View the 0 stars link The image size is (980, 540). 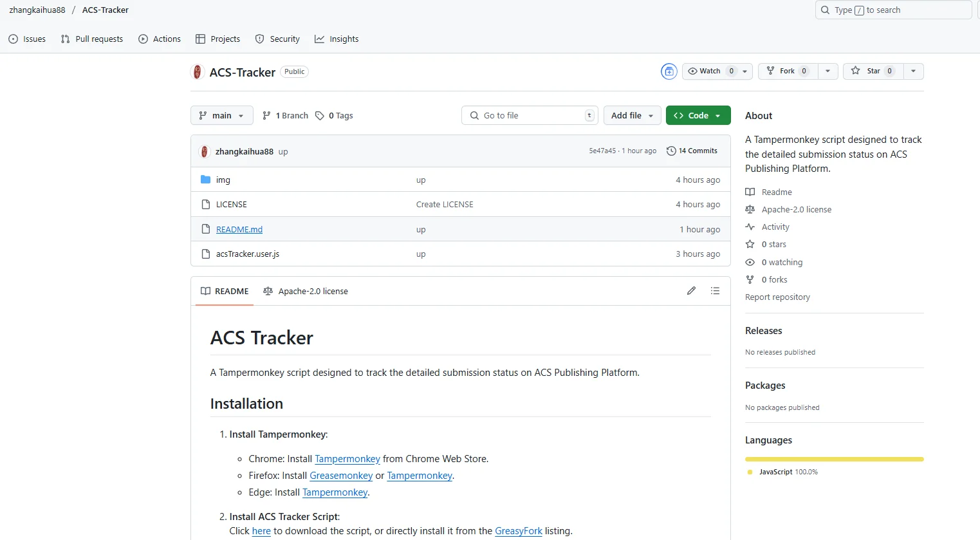[766, 244]
